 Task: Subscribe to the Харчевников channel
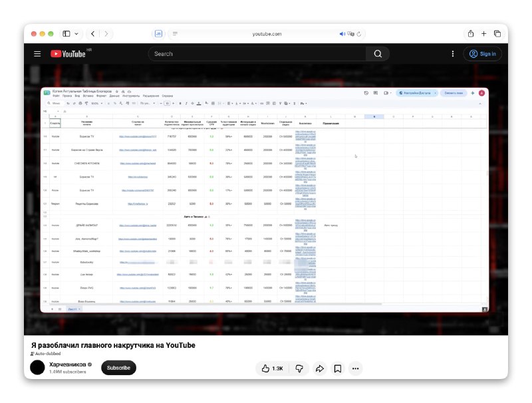point(118,368)
